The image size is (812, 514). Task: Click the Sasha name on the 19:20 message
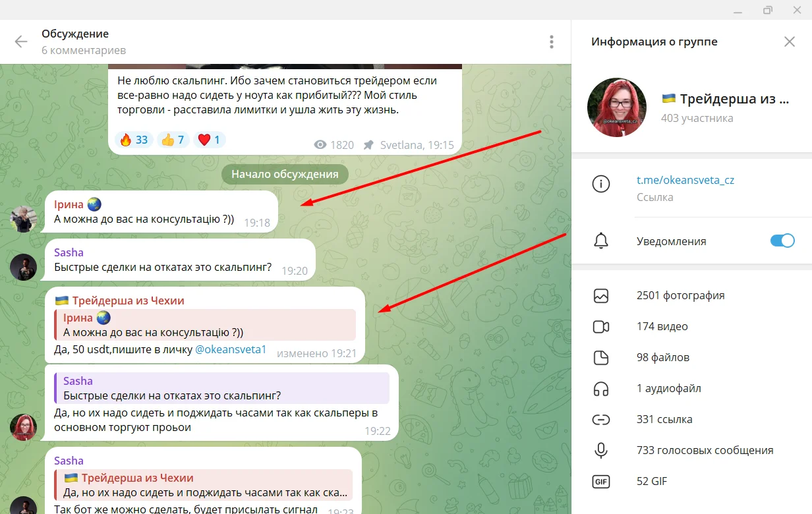(x=69, y=252)
